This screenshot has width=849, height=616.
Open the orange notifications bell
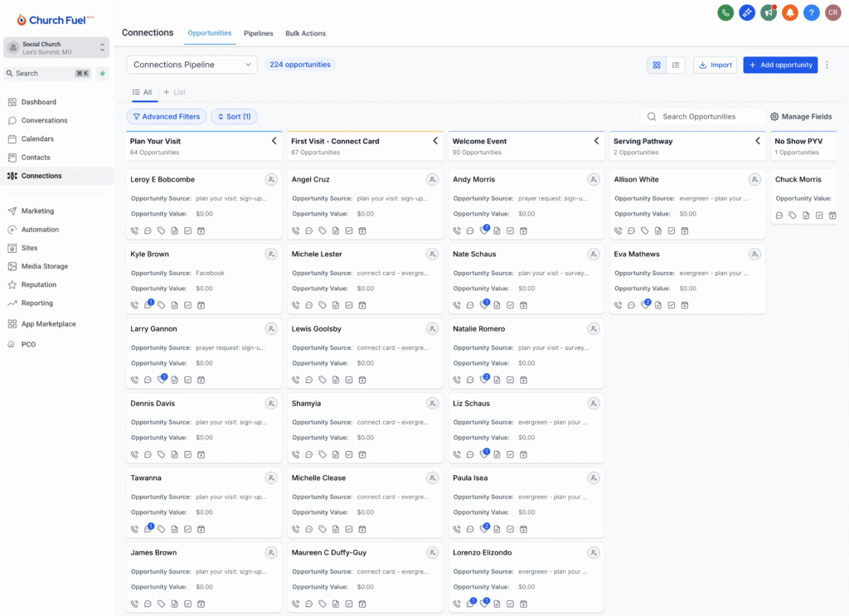coord(790,12)
